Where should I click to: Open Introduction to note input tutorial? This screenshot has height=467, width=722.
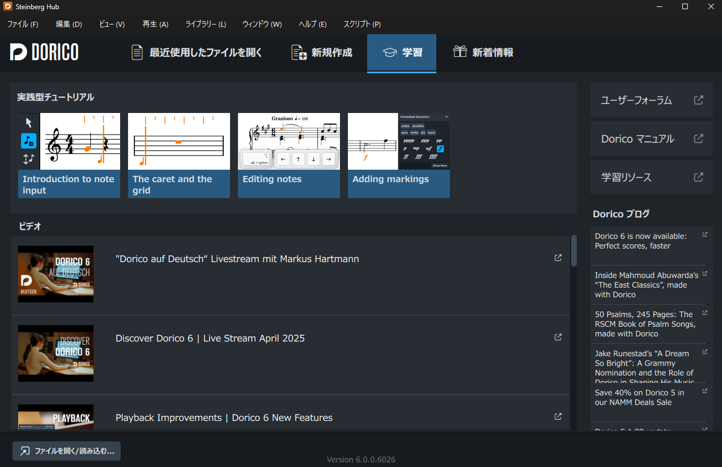[x=69, y=155]
